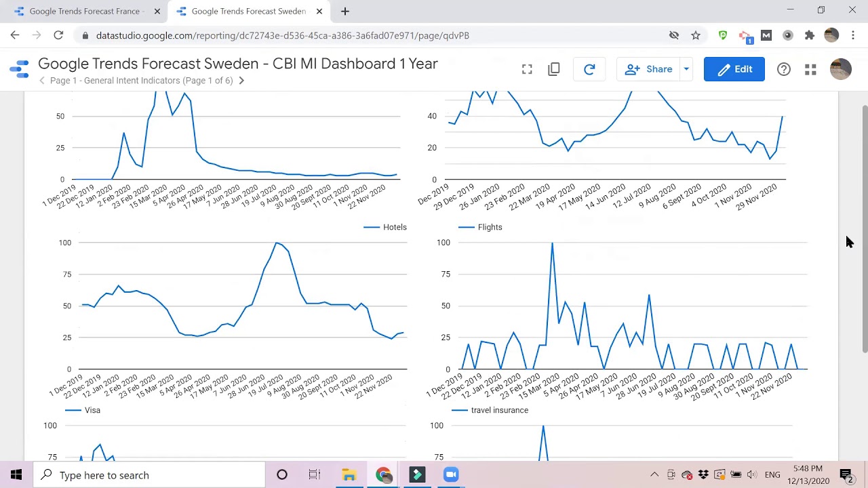This screenshot has width=868, height=488.
Task: Open a new browser tab
Action: tap(345, 11)
